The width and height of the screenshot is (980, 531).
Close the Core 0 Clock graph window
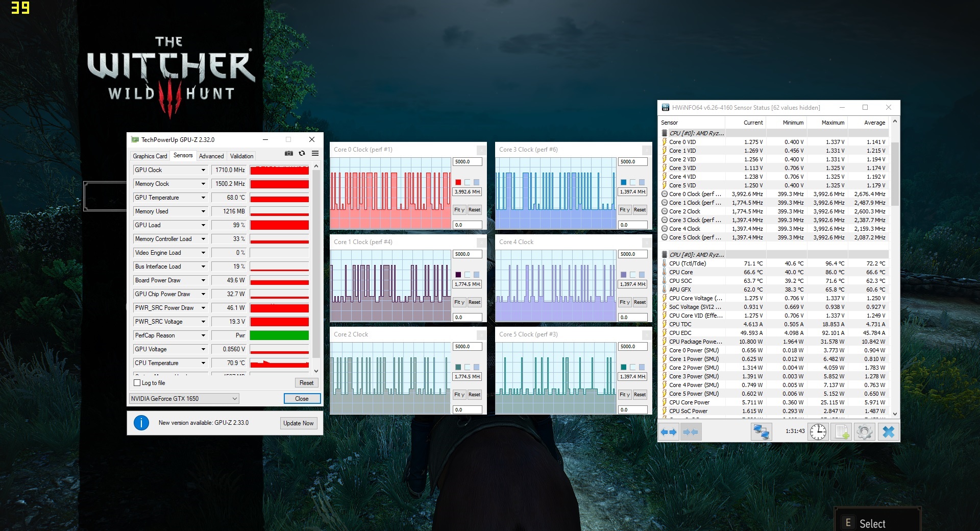[481, 150]
